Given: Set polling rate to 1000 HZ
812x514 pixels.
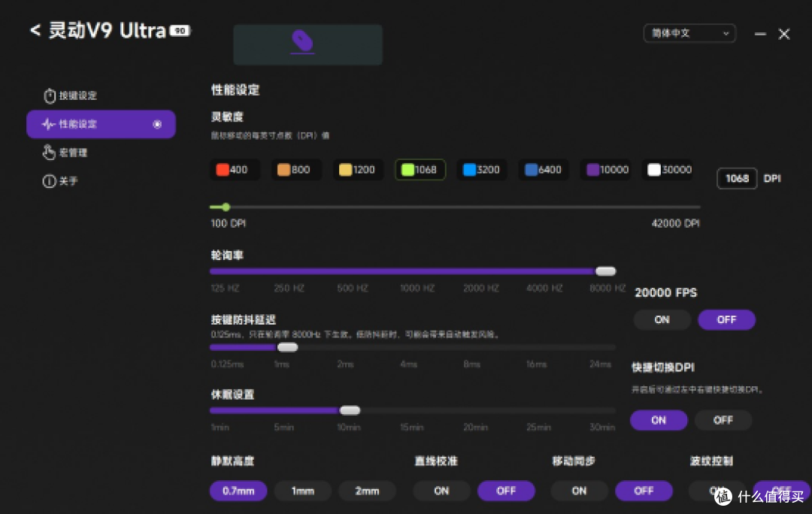Looking at the screenshot, I should [x=417, y=288].
